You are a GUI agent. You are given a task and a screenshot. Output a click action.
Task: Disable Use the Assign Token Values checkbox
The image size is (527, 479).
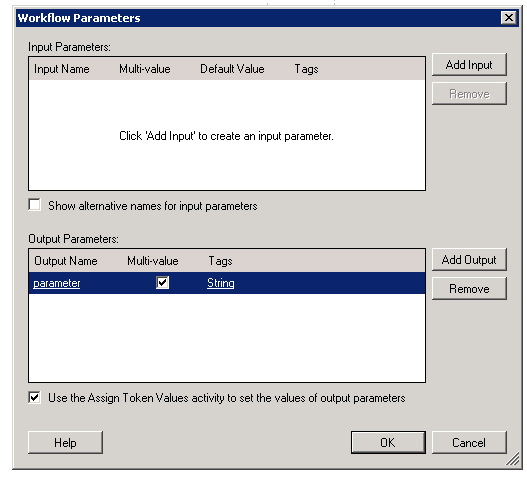pos(35,398)
